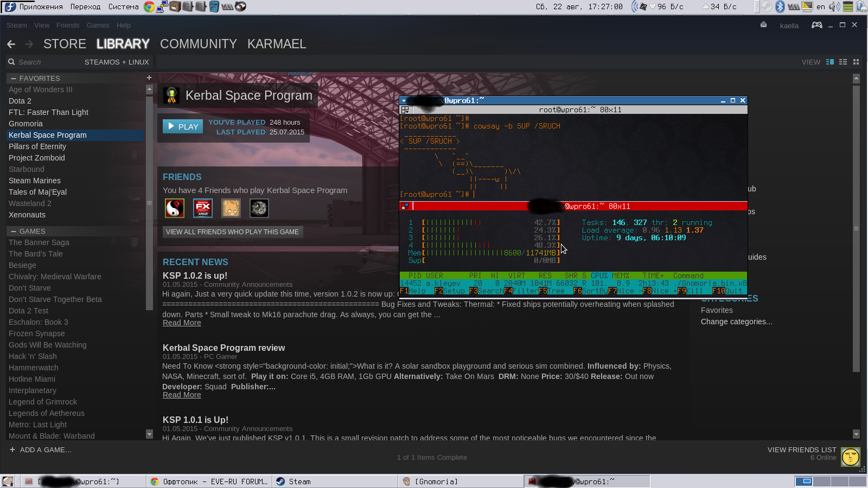Select Pillars of Eternity
This screenshot has height=488, width=868.
point(37,146)
